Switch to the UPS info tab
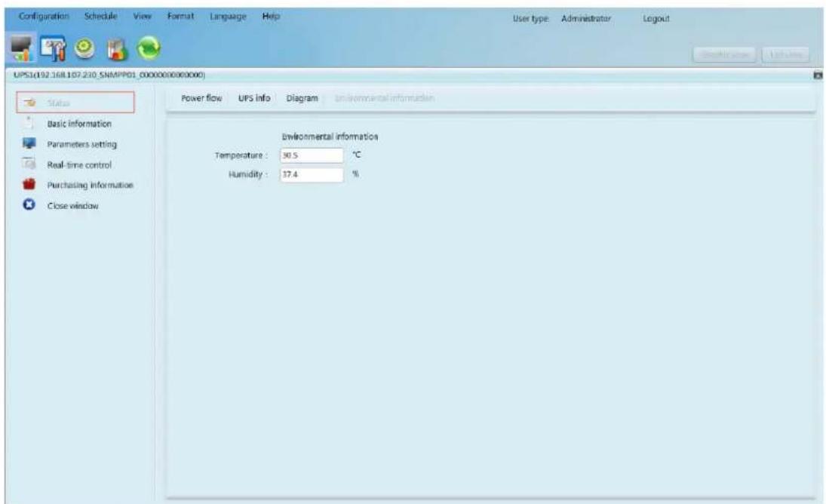 point(254,98)
